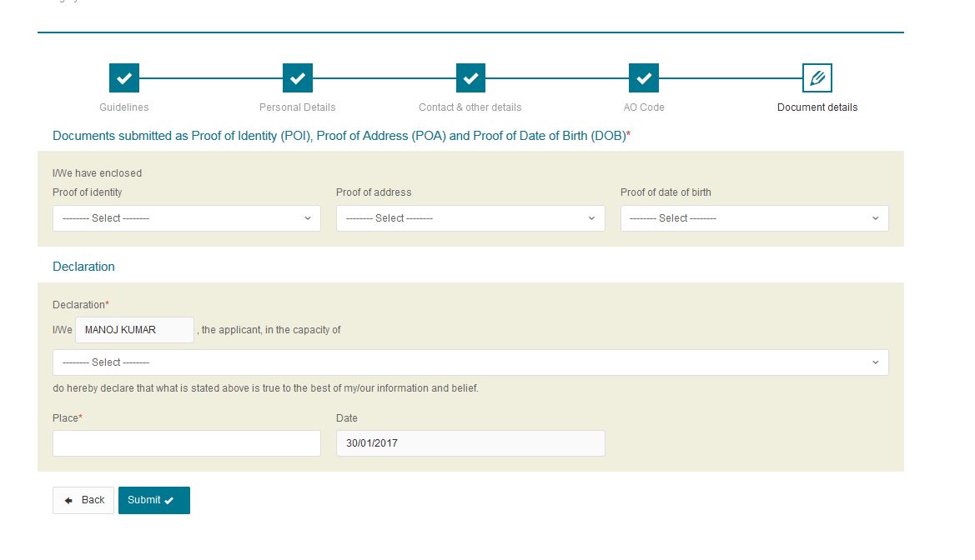Viewport: 975px width, 560px height.
Task: Click the Document details pencil step icon
Action: coord(817,78)
